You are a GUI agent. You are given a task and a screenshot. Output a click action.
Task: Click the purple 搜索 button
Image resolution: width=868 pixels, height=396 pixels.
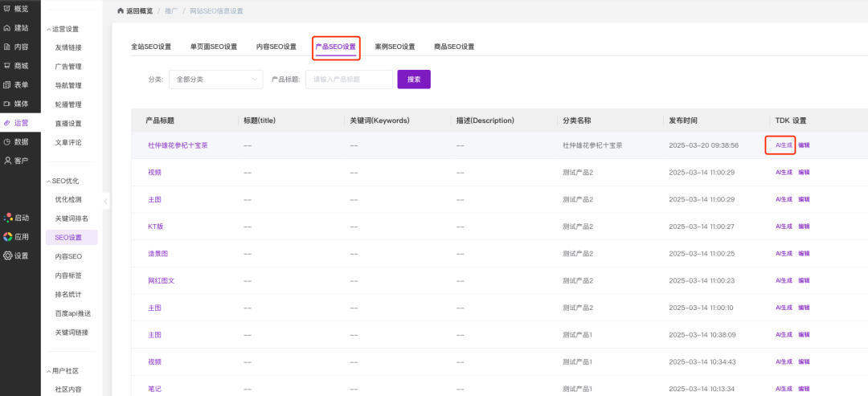point(414,80)
